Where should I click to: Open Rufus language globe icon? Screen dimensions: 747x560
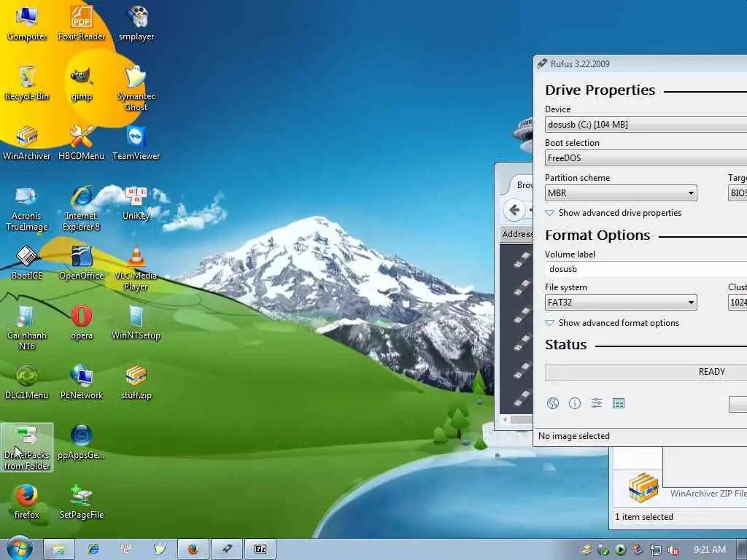(553, 404)
